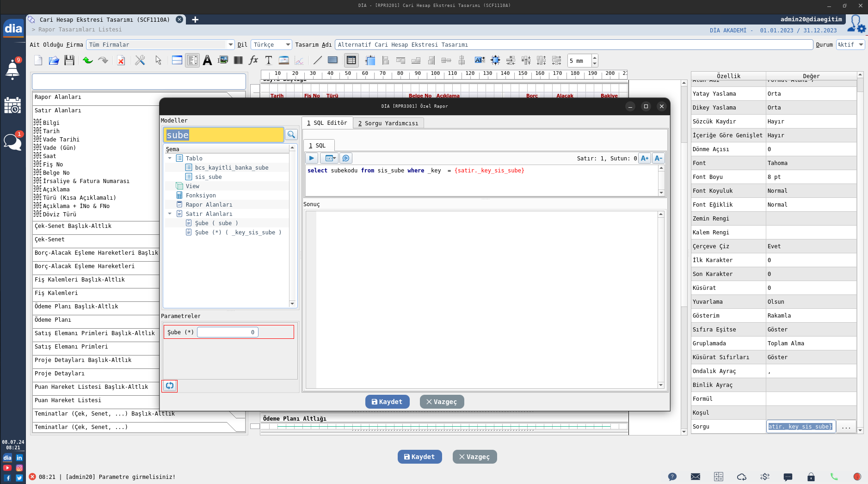Click Kaydet button in Özel Rapor dialog

click(387, 402)
